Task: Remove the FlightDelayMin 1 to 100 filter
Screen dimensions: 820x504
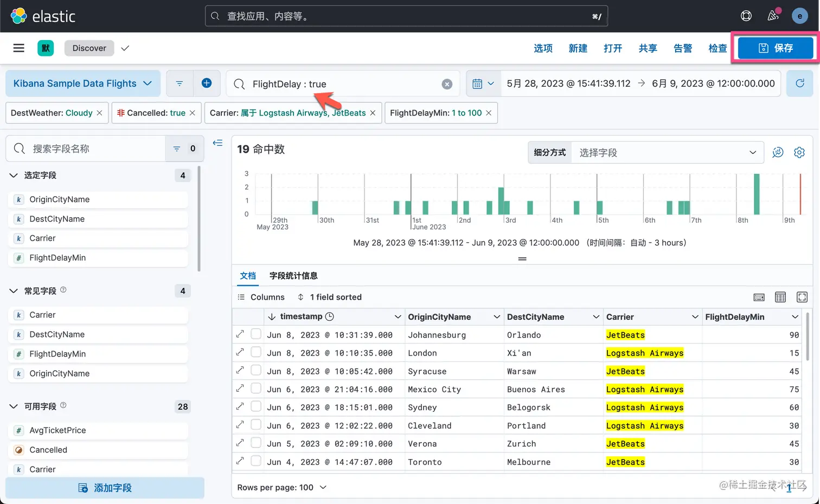Action: tap(489, 113)
